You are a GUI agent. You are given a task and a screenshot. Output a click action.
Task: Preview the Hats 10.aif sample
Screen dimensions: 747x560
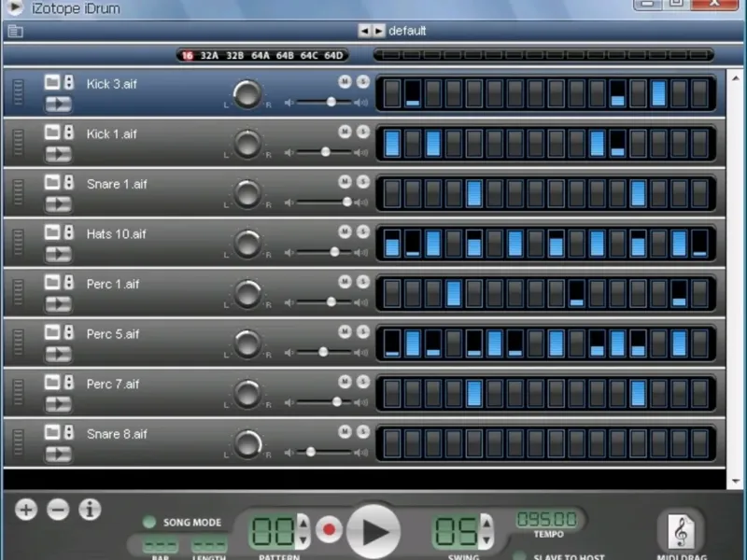coord(58,254)
